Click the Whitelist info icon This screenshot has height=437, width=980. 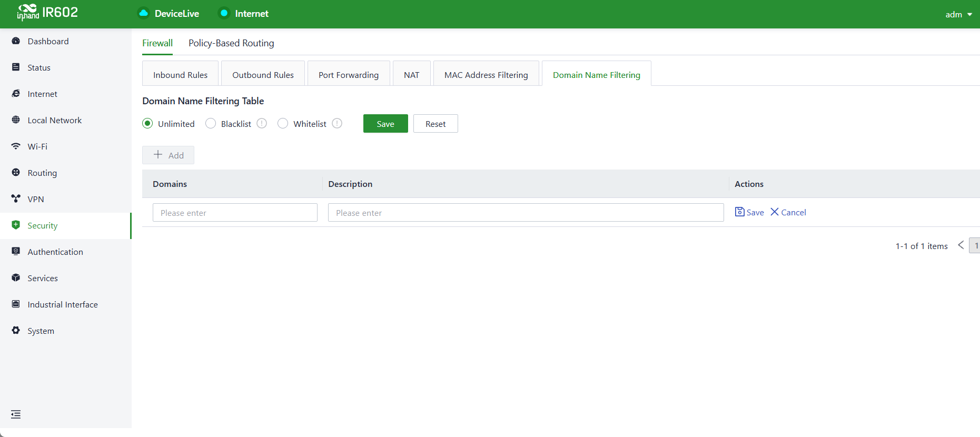pyautogui.click(x=337, y=123)
